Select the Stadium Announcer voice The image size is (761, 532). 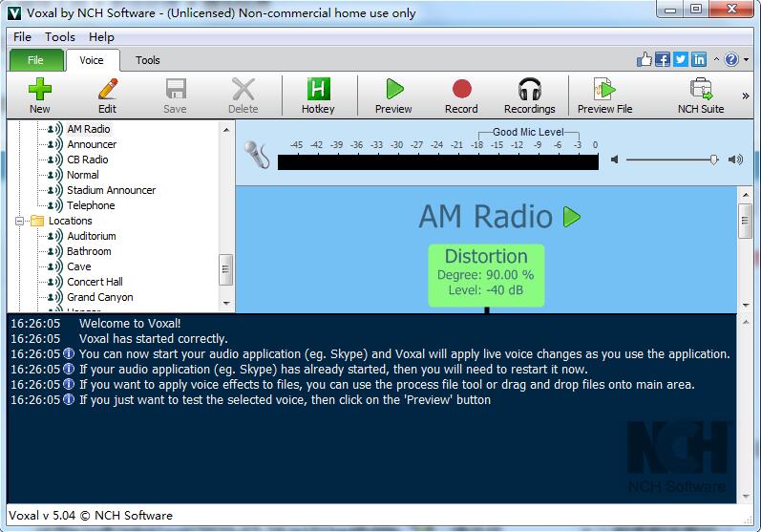[111, 190]
